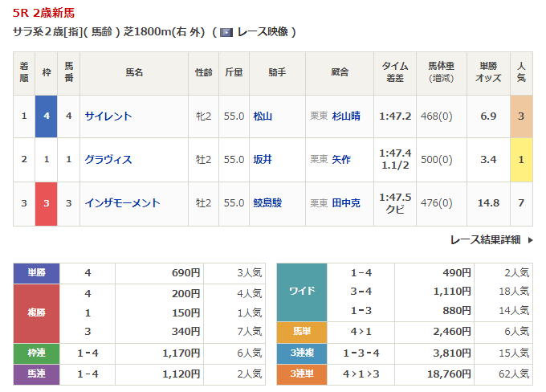546x392 pixels.
Task: Select jockey 鮫島駿 link
Action: (x=268, y=203)
